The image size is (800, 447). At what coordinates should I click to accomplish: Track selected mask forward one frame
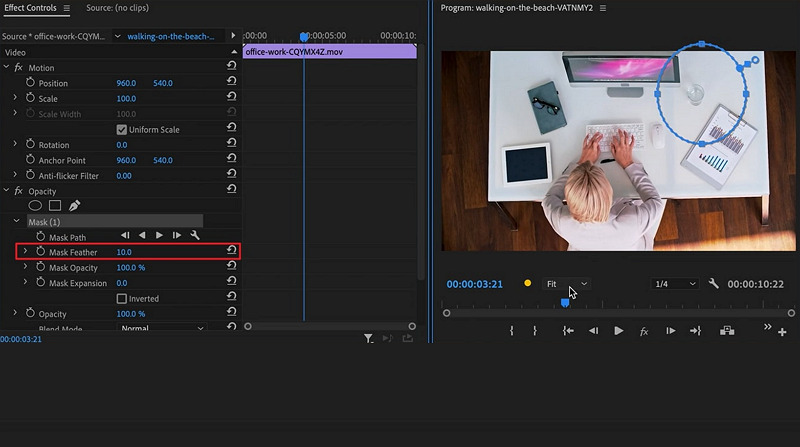[x=177, y=235]
